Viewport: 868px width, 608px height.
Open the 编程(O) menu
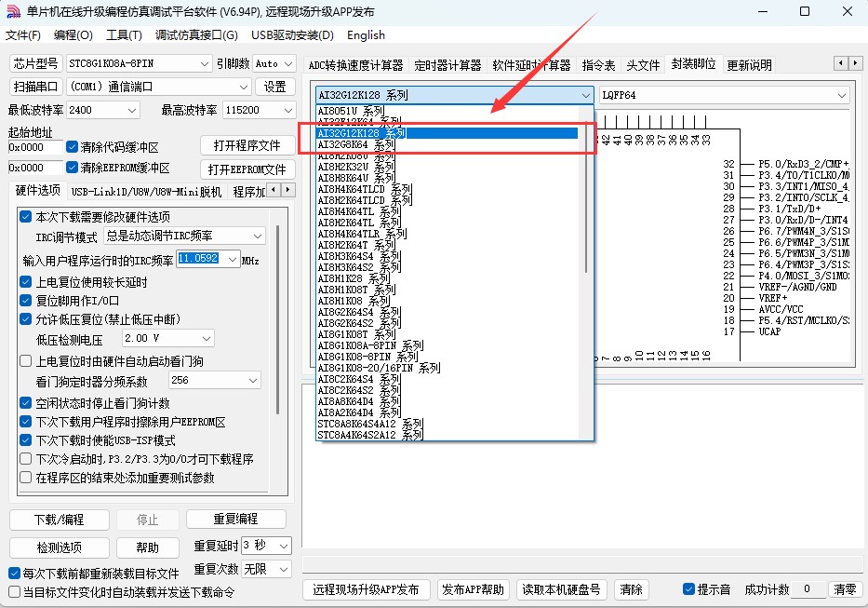pos(73,35)
